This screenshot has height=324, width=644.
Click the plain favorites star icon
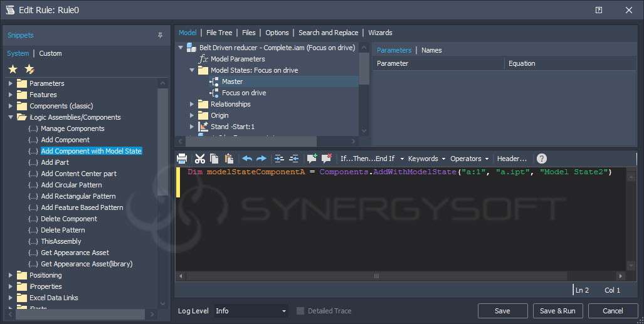[13, 69]
